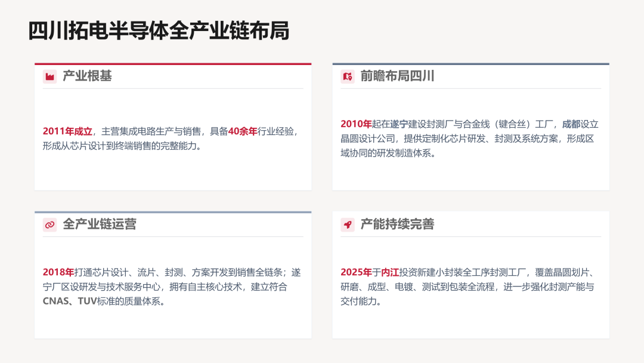
Task: Click the map pin icon beside 前瞻布局四川
Action: tap(348, 76)
